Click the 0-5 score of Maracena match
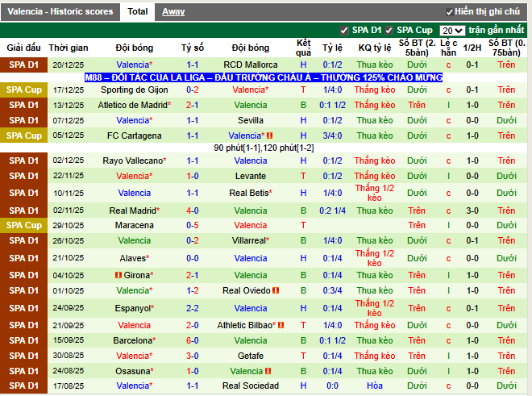The image size is (532, 396). click(x=193, y=225)
